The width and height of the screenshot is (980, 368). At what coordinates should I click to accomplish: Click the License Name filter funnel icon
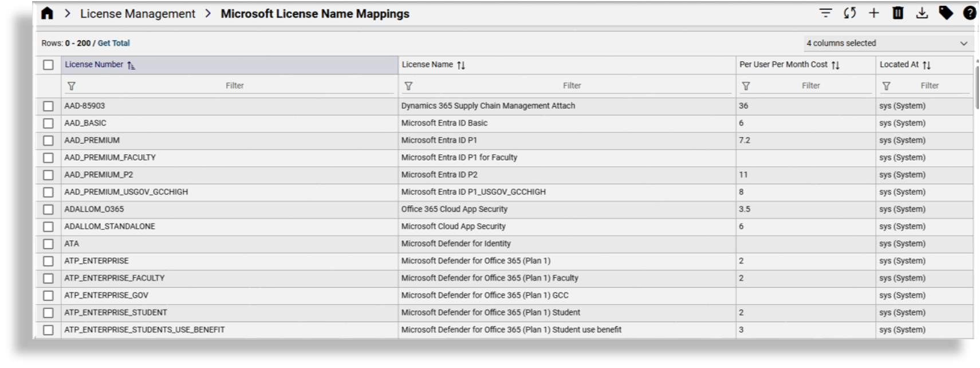pyautogui.click(x=408, y=86)
